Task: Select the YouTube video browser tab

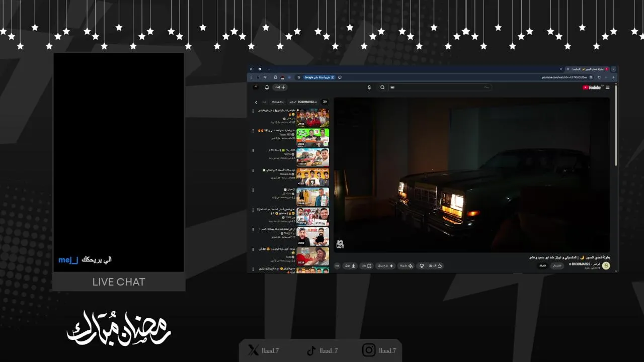Action: (588, 69)
